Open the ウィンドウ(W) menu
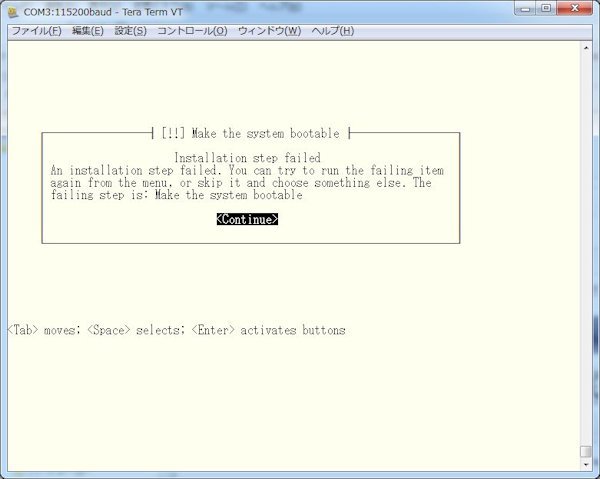This screenshot has height=479, width=600. (x=269, y=31)
